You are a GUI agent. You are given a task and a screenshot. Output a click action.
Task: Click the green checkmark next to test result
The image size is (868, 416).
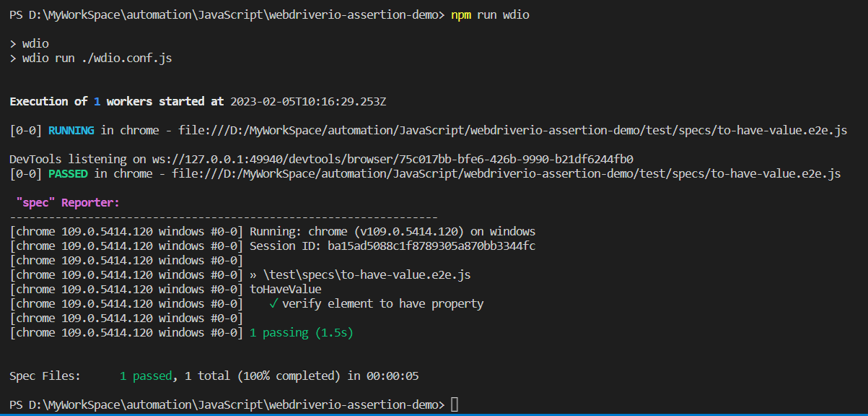click(272, 303)
